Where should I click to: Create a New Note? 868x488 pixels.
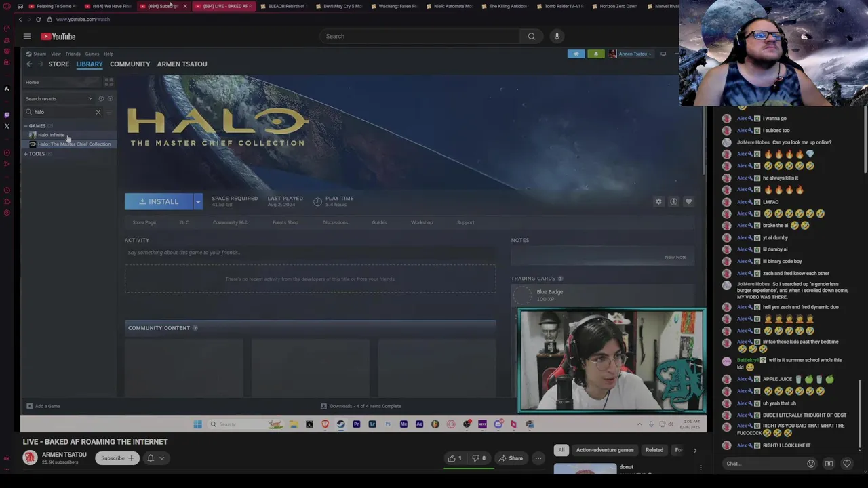675,257
